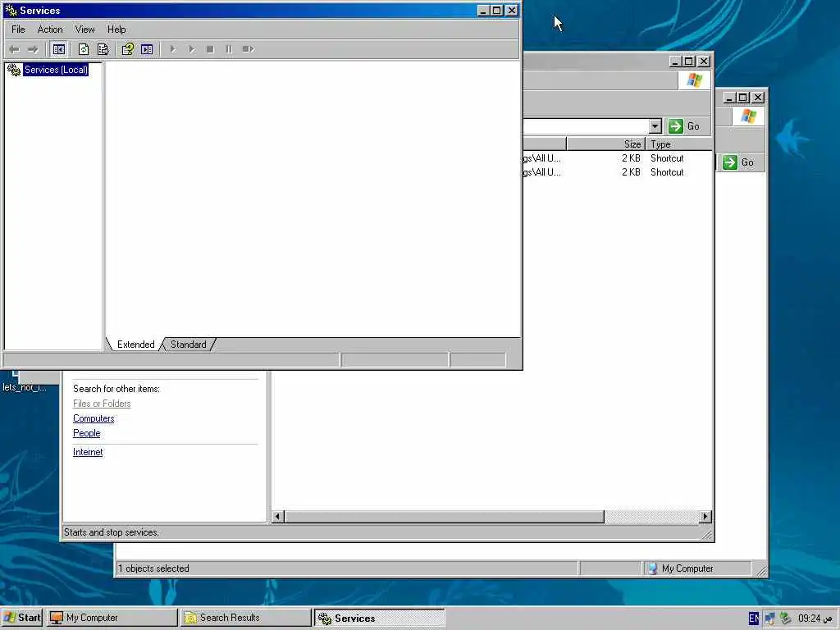The height and width of the screenshot is (630, 840).
Task: Click Go button in Search Results window
Action: tap(684, 126)
